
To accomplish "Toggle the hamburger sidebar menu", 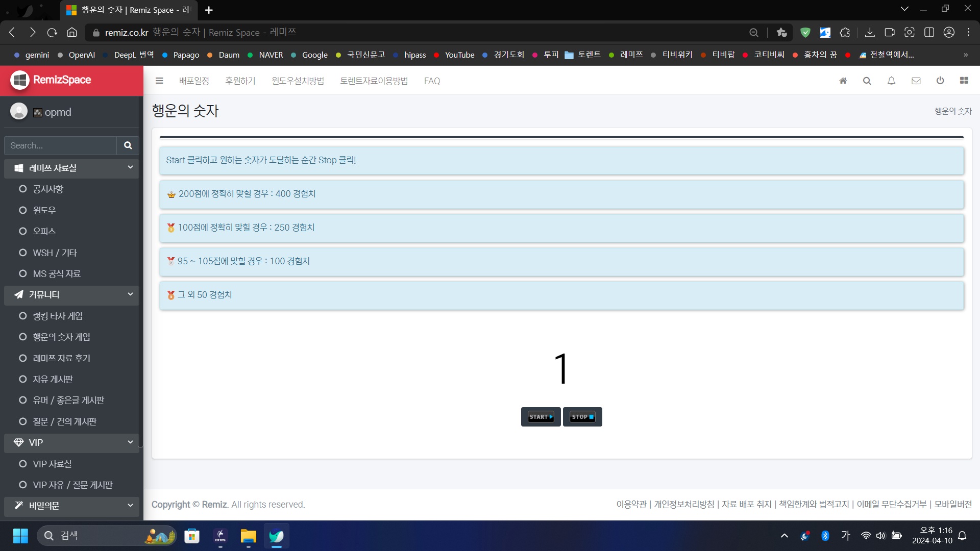I will (159, 81).
